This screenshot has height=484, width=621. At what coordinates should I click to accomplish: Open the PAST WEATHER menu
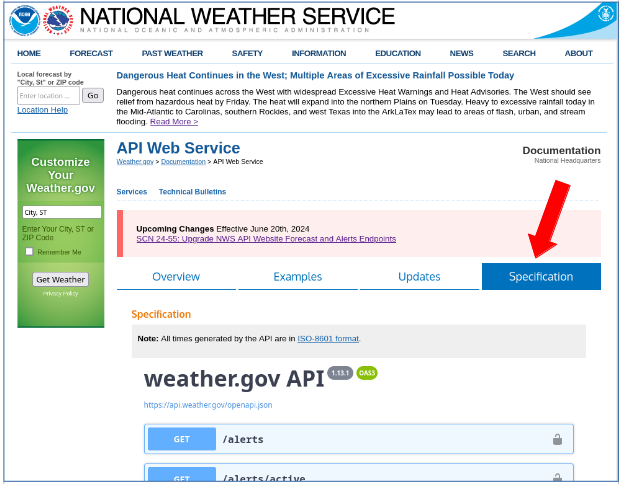172,53
